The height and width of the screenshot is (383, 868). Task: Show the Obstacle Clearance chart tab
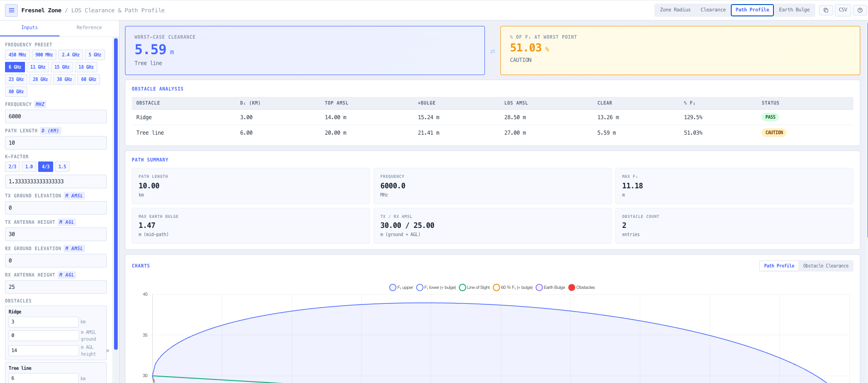click(x=826, y=266)
